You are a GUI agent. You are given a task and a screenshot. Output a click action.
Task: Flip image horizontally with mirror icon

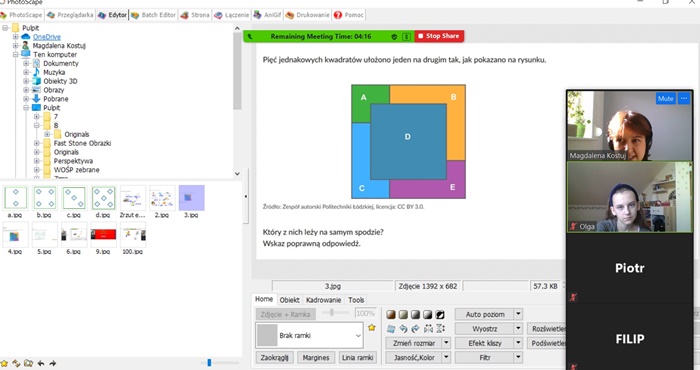tap(428, 329)
